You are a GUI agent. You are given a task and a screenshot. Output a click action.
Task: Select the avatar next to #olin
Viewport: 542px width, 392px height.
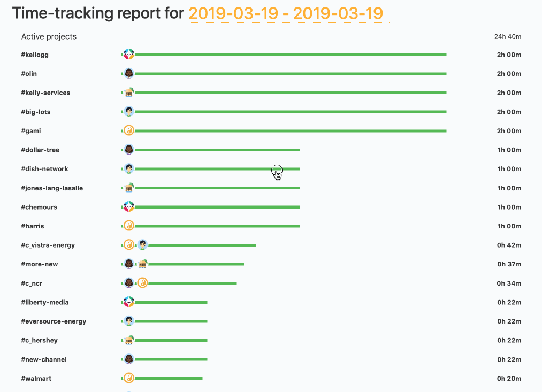point(128,73)
